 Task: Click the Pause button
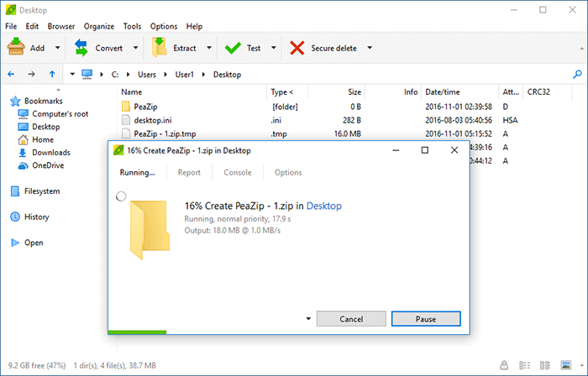(426, 319)
